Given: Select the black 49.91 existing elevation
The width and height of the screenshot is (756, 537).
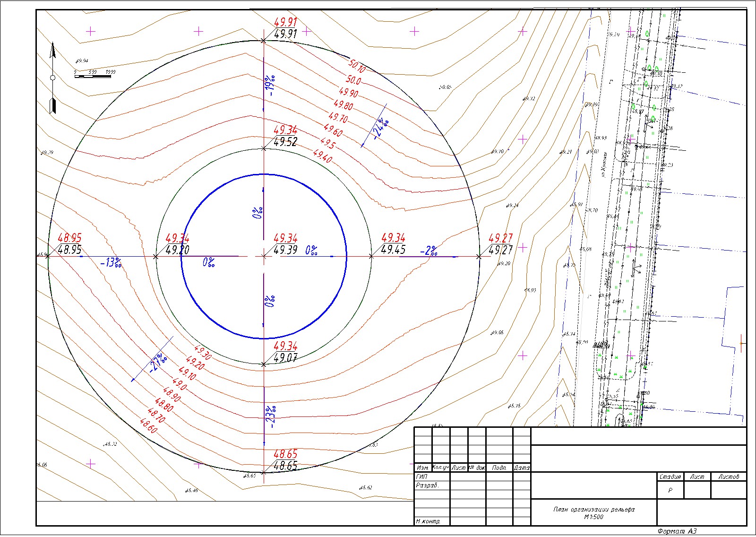Looking at the screenshot, I should point(285,34).
